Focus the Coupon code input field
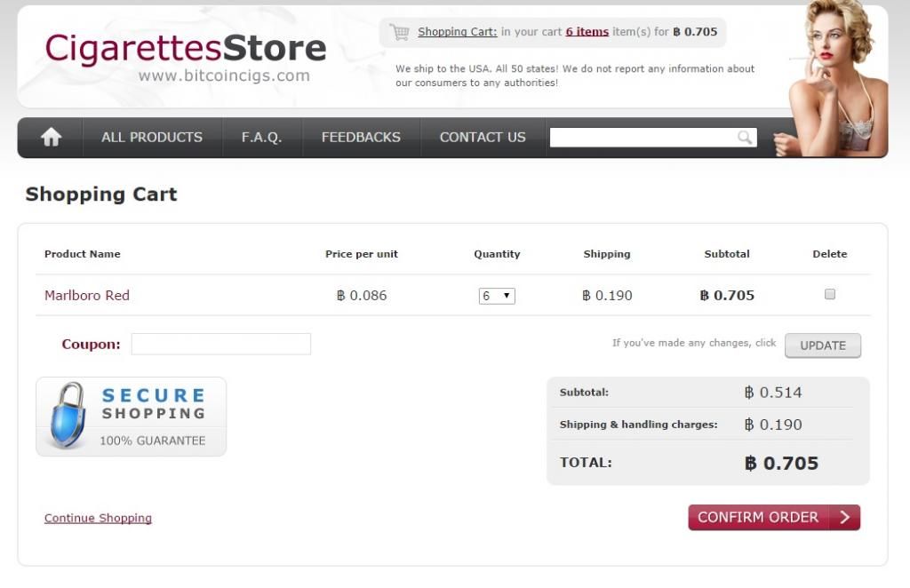Viewport: 910px width, 588px height. (x=221, y=344)
